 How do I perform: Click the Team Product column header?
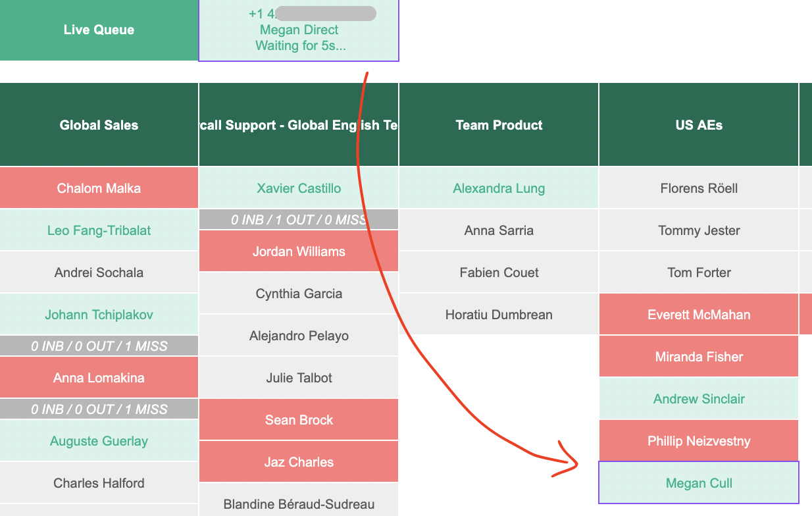point(498,124)
